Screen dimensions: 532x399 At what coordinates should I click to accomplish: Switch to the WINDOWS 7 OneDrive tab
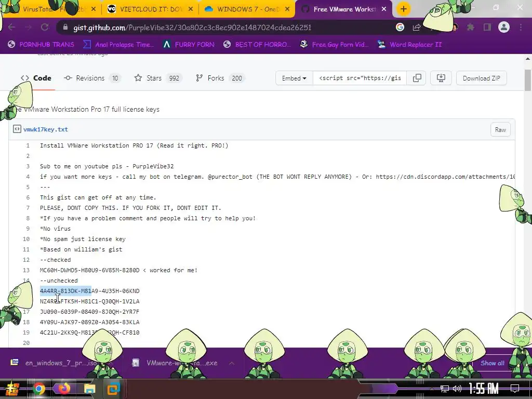[x=247, y=9]
